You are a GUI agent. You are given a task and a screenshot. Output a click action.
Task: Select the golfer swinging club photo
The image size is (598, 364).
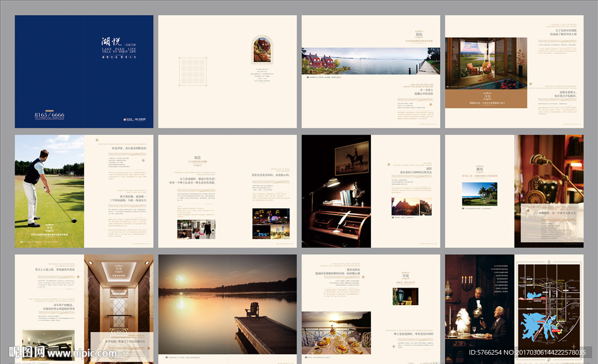[49, 191]
